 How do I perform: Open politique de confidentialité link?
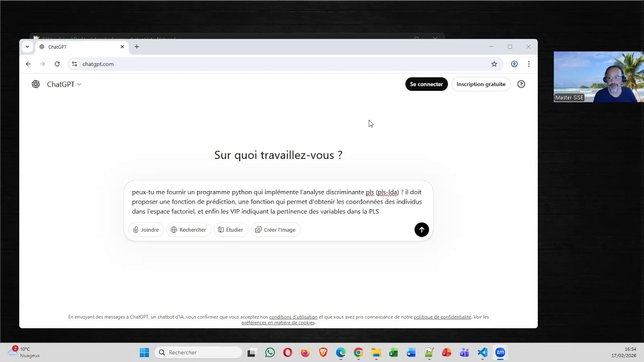pos(442,317)
